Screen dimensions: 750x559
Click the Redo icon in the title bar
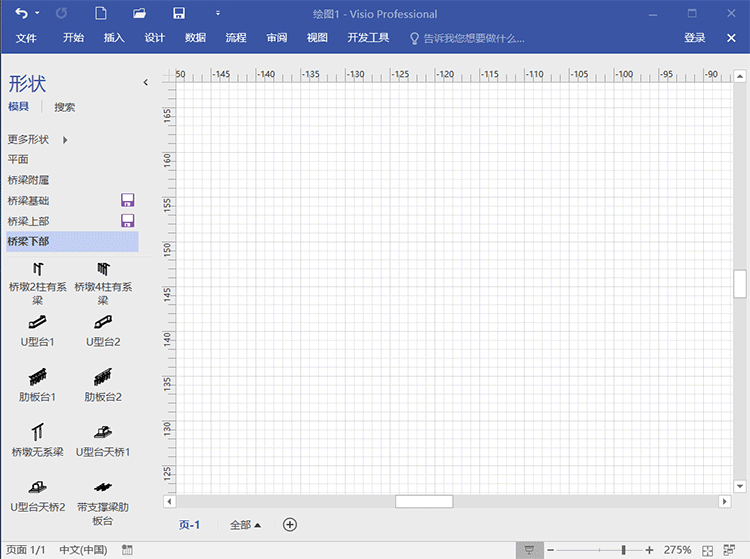pos(61,13)
